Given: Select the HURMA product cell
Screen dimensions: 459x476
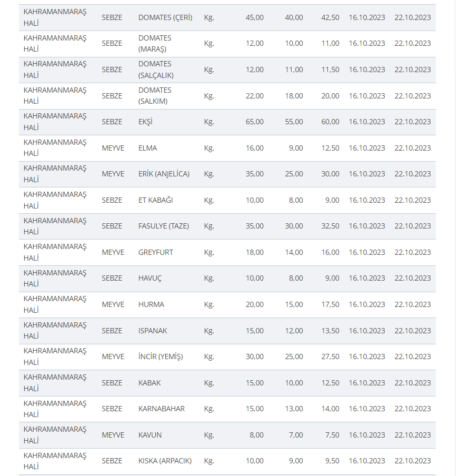Looking at the screenshot, I should [151, 304].
